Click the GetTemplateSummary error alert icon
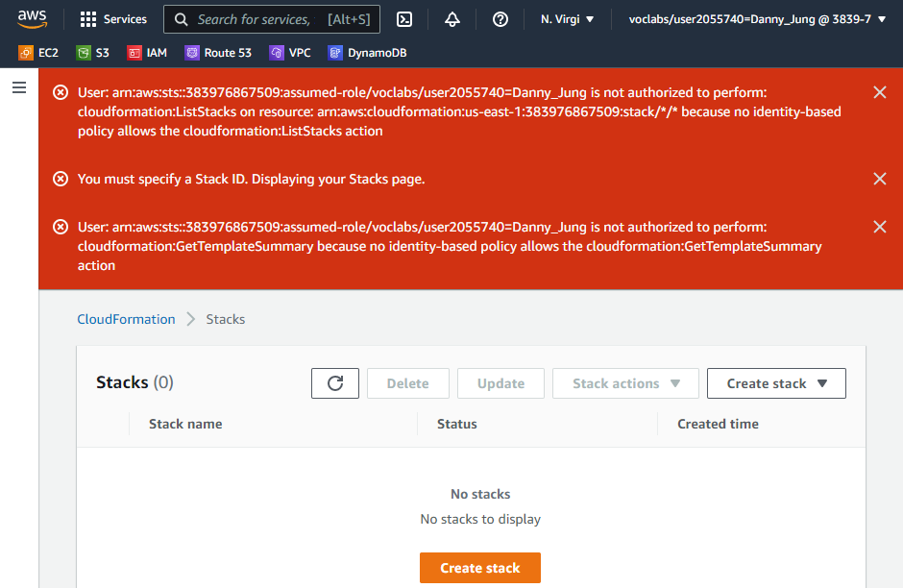903x588 pixels. [x=61, y=227]
